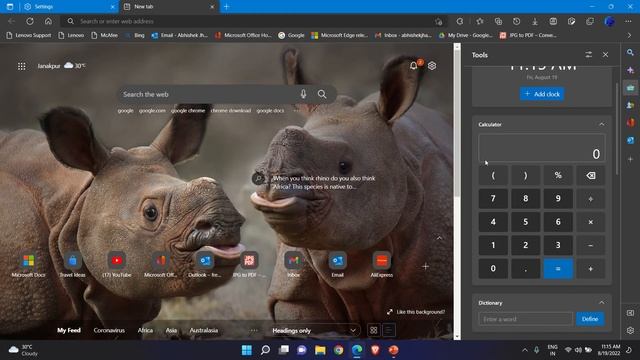The image size is (640, 360).
Task: Click the browser Refresh button
Action: pos(30,21)
